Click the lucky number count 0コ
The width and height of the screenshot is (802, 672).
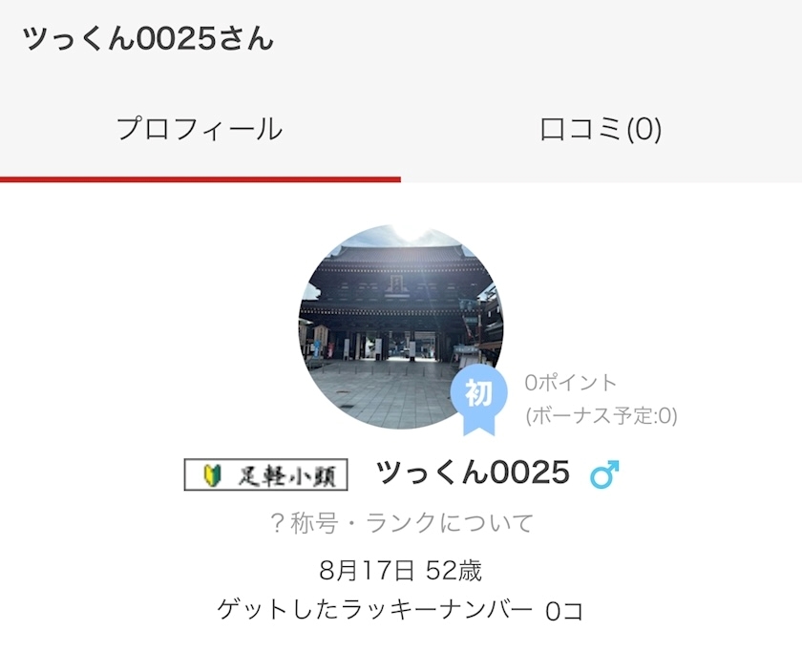pyautogui.click(x=564, y=611)
